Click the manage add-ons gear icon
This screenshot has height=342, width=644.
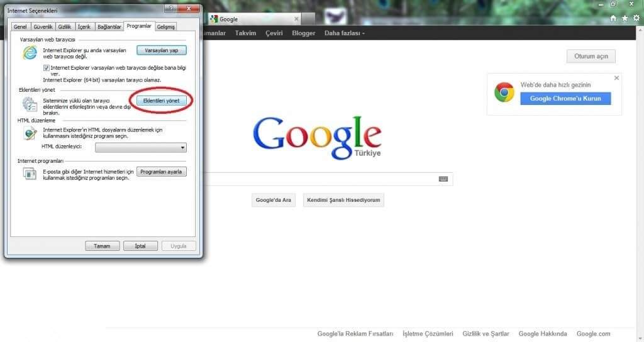tap(30, 104)
